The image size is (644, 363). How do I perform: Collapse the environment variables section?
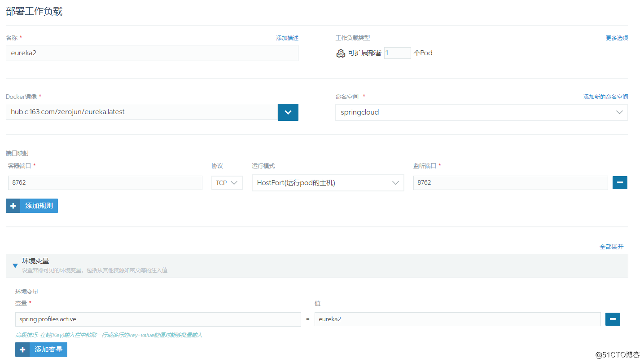[15, 266]
